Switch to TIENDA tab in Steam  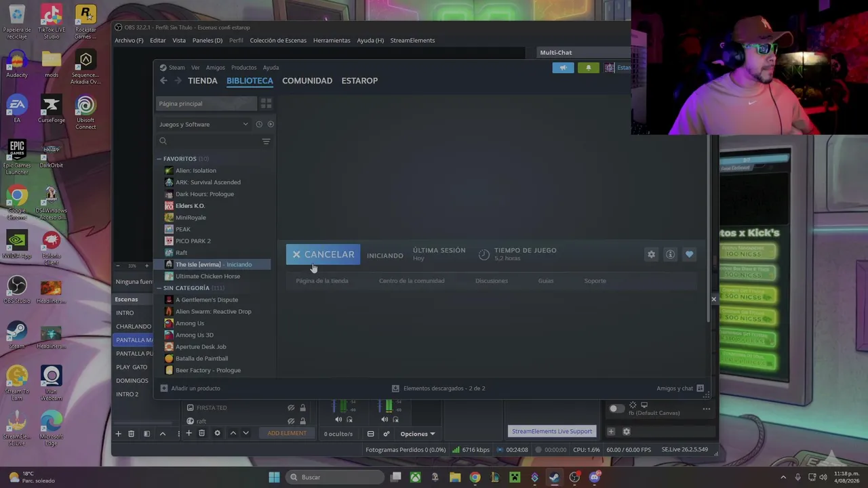click(x=203, y=81)
